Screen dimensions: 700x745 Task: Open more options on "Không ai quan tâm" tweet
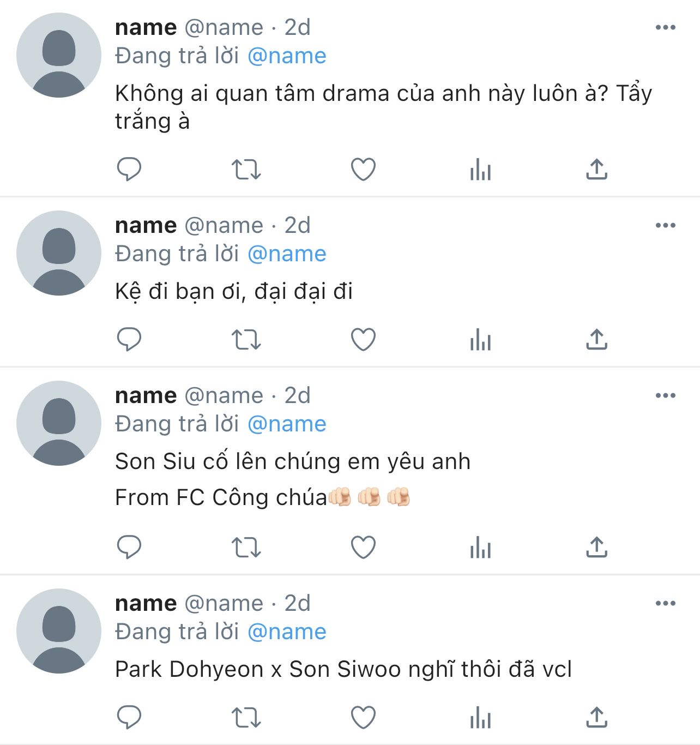[666, 27]
